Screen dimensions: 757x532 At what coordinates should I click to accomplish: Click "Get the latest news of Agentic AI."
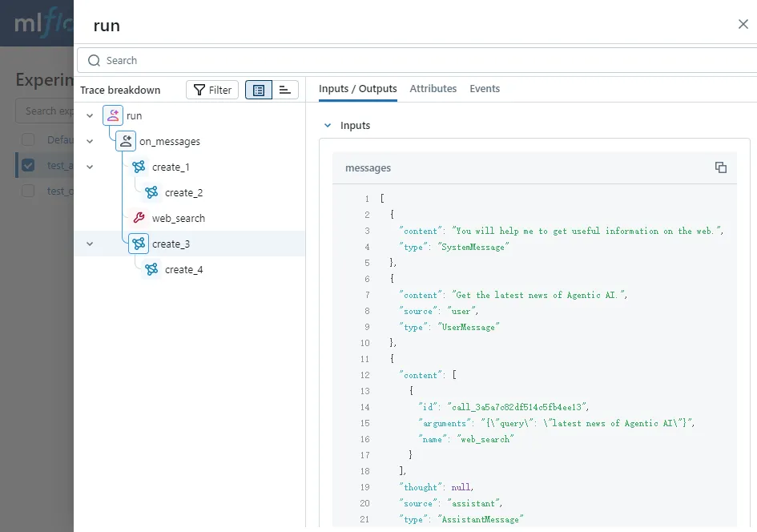coord(538,295)
